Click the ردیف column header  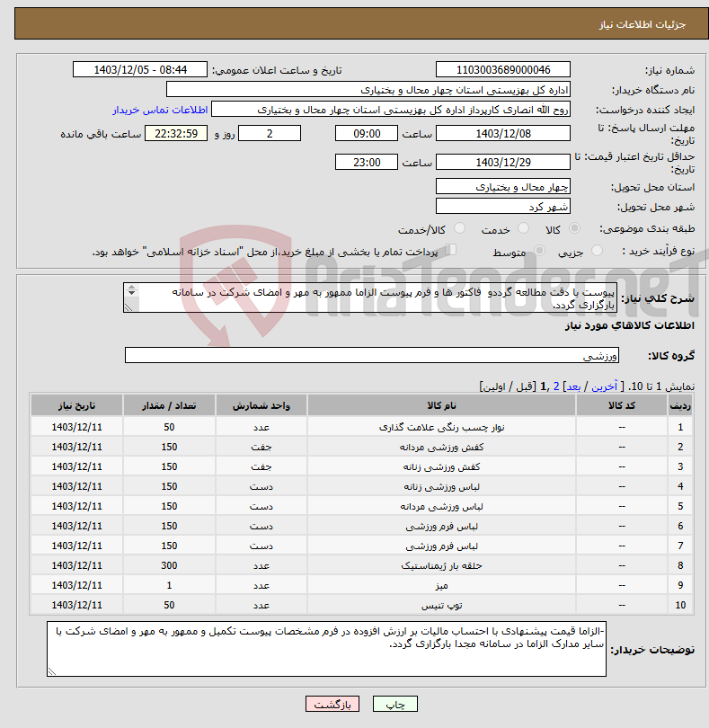point(680,405)
